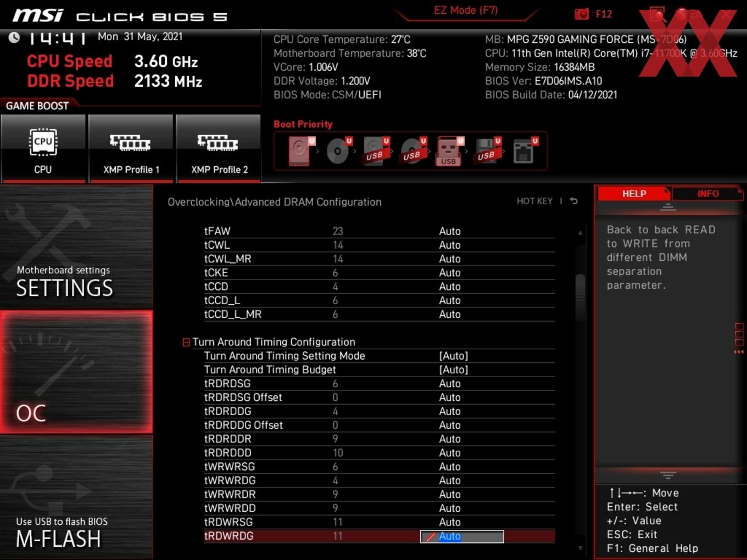Click the clock icon beside the time
Screen dimensions: 747x560
[x=14, y=37]
